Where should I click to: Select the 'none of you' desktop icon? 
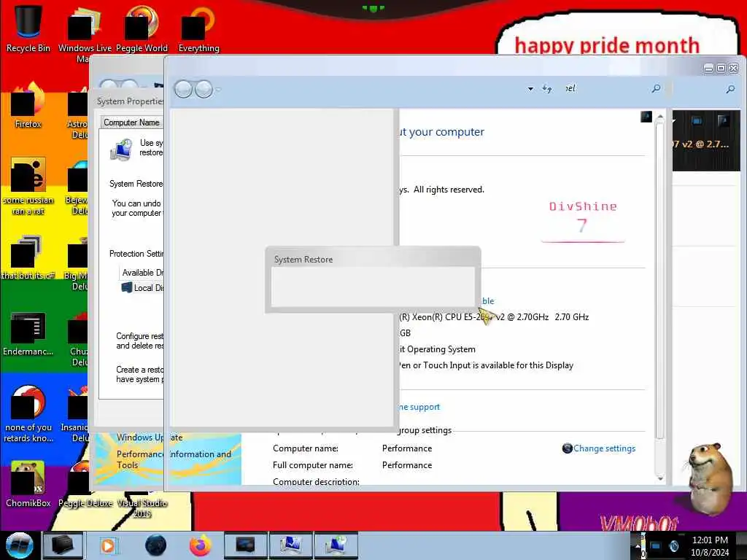(28, 413)
